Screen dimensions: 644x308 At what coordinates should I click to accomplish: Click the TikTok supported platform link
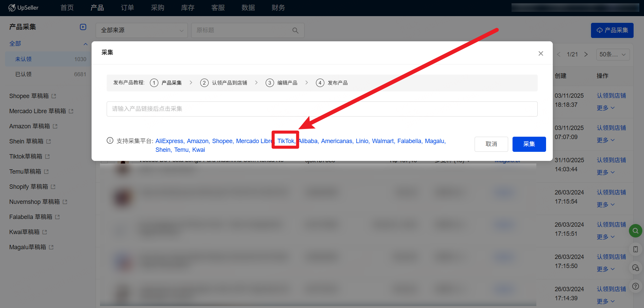tap(285, 141)
